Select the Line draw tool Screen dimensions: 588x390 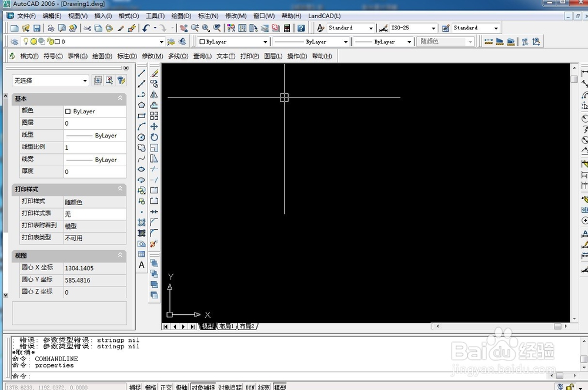pyautogui.click(x=141, y=73)
